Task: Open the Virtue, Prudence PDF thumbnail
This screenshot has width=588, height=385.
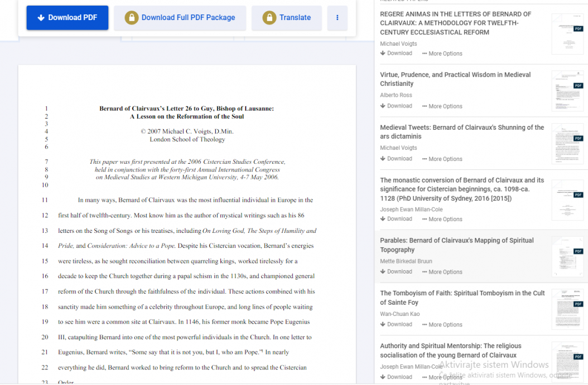Action: coord(567,91)
